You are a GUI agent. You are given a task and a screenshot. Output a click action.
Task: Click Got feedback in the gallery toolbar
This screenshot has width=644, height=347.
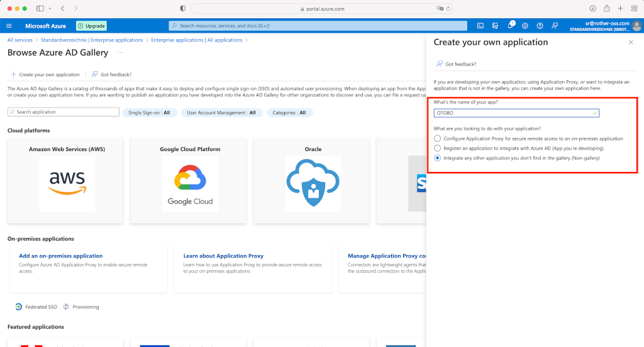point(111,74)
